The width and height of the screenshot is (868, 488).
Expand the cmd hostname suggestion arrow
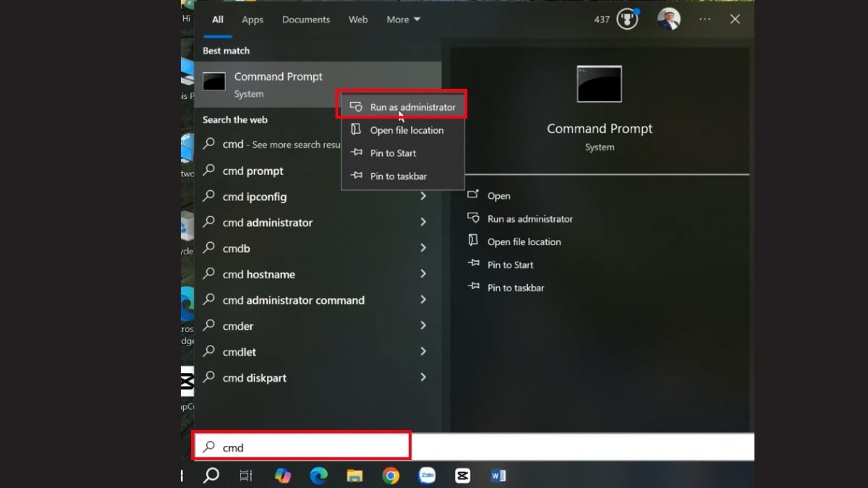(x=423, y=274)
